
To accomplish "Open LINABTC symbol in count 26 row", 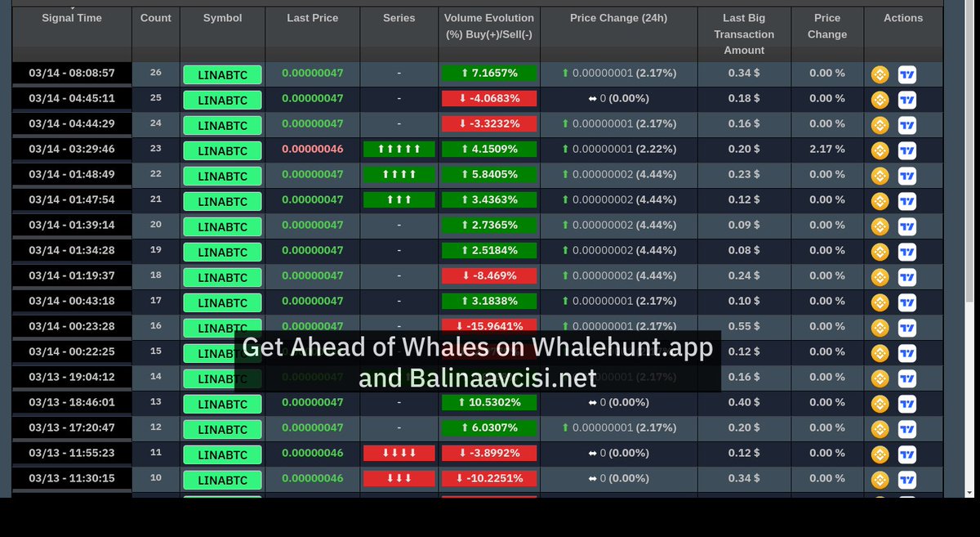I will tap(222, 75).
